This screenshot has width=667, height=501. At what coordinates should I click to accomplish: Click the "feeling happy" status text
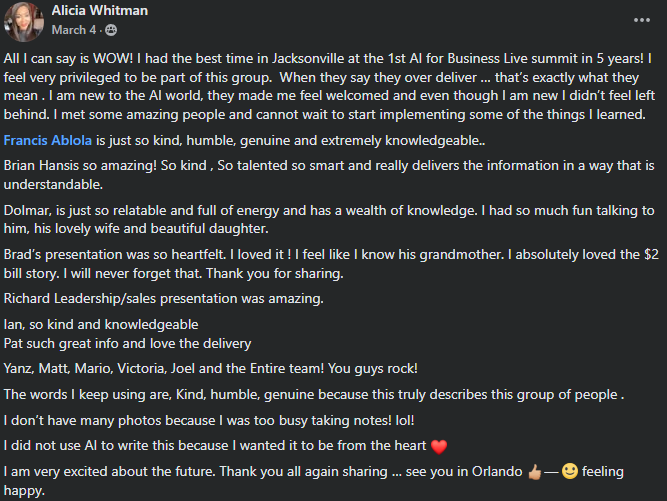pos(618,470)
